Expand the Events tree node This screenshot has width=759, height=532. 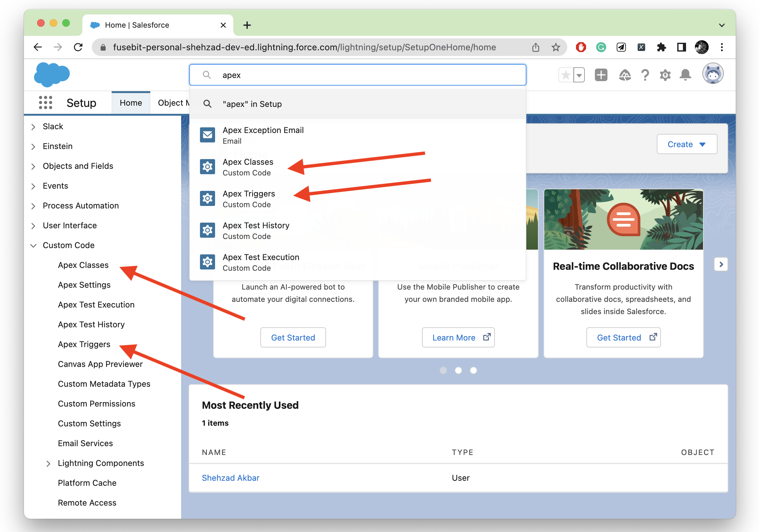click(33, 186)
